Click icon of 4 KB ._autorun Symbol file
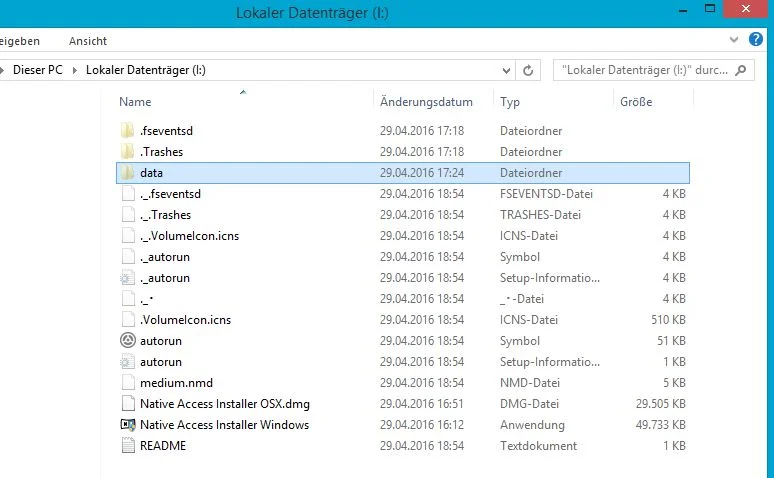Viewport: 774px width, 478px height. click(128, 257)
